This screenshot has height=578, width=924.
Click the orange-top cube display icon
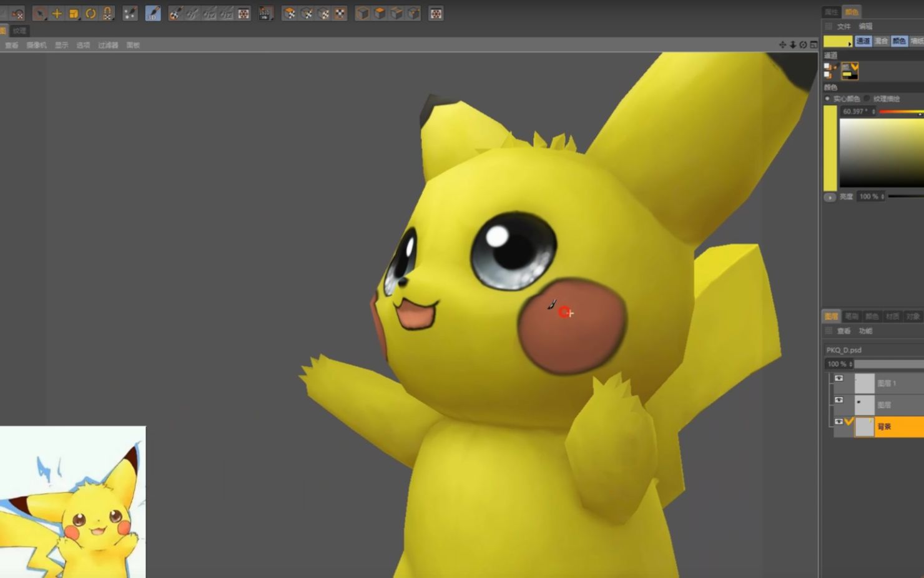click(380, 13)
